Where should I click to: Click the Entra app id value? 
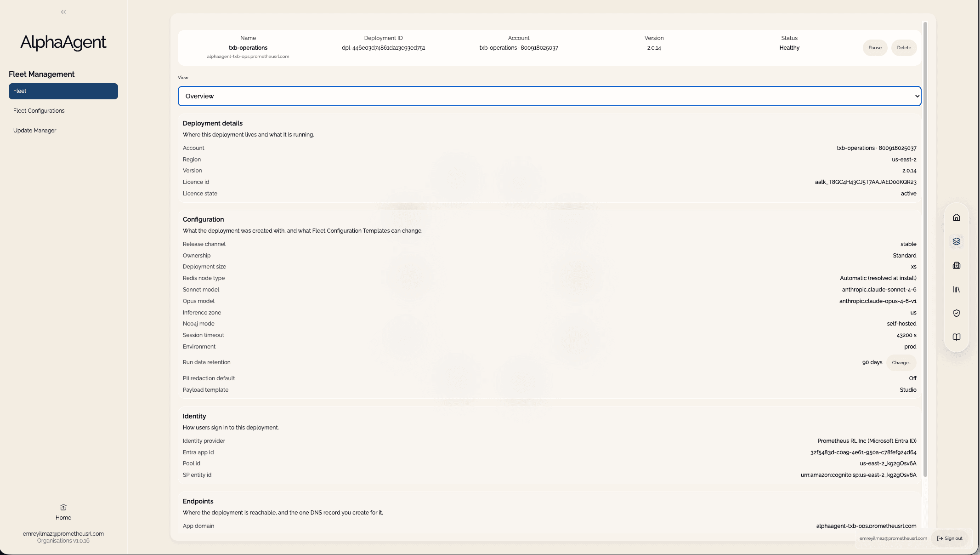(x=863, y=452)
